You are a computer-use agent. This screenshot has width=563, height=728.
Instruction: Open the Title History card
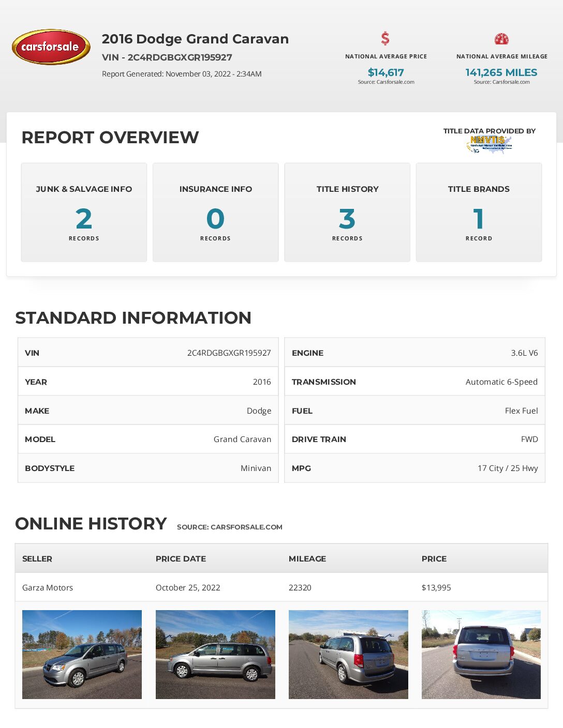[347, 213]
